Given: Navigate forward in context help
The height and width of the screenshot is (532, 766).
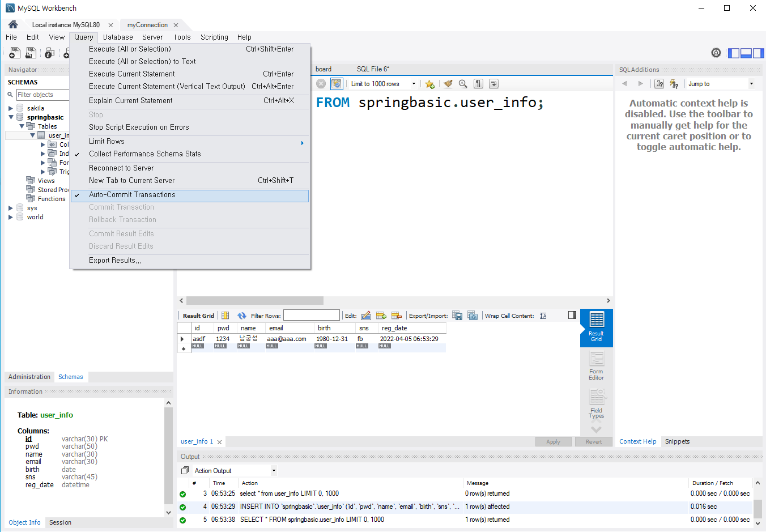Looking at the screenshot, I should click(x=641, y=83).
